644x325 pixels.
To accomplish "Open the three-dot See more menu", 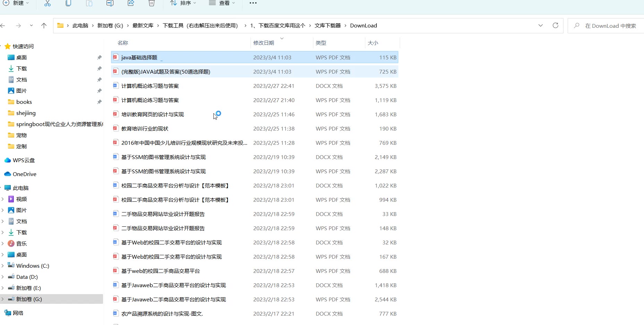I will pyautogui.click(x=253, y=3).
